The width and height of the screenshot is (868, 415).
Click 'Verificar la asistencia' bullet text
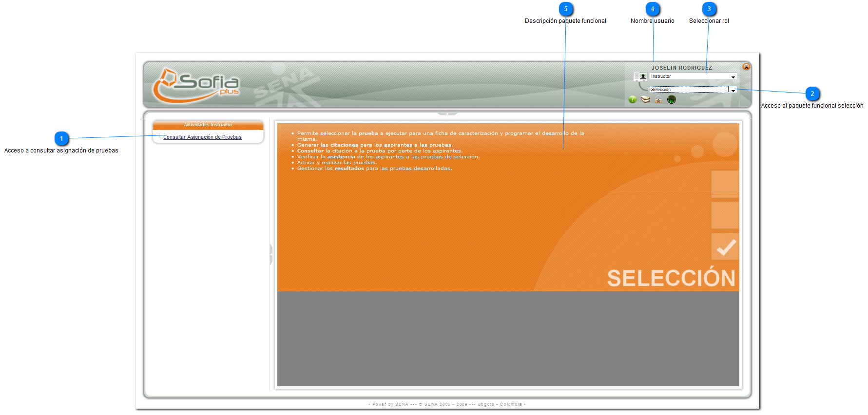(x=388, y=157)
